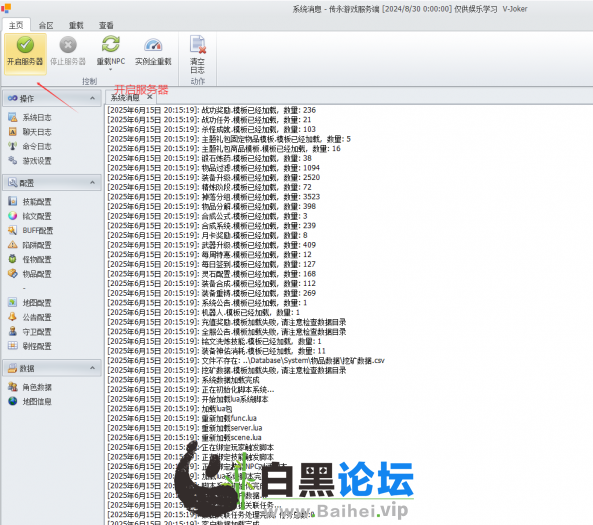This screenshot has width=593, height=525.
Task: Click the 停止服务器 stop server icon
Action: click(68, 45)
